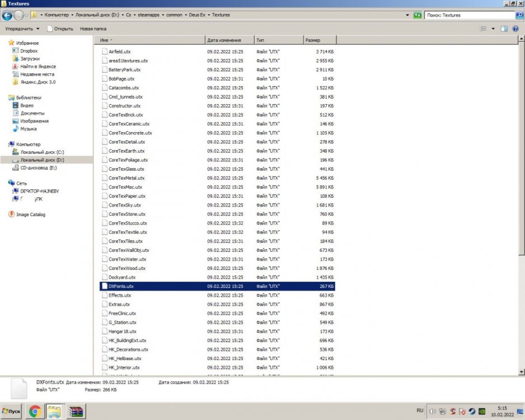Sort files by the Размер column header

click(x=320, y=40)
